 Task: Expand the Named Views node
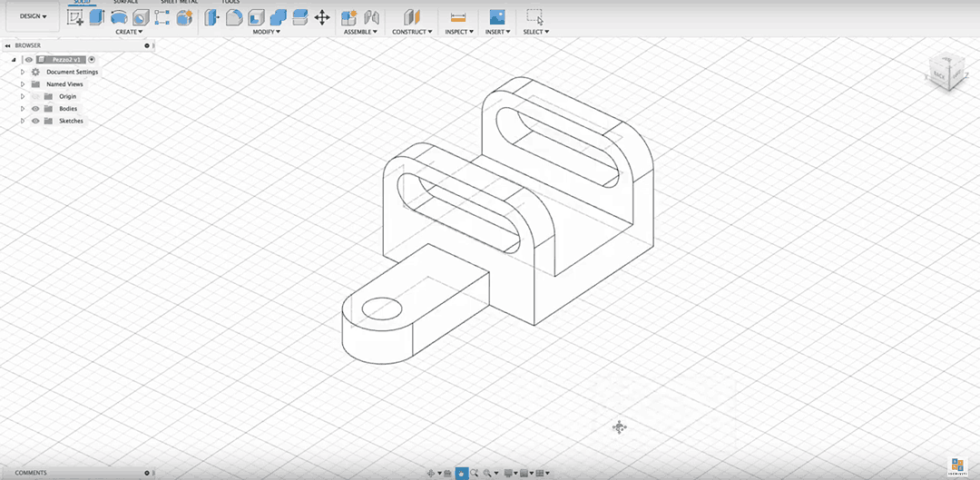pyautogui.click(x=23, y=84)
